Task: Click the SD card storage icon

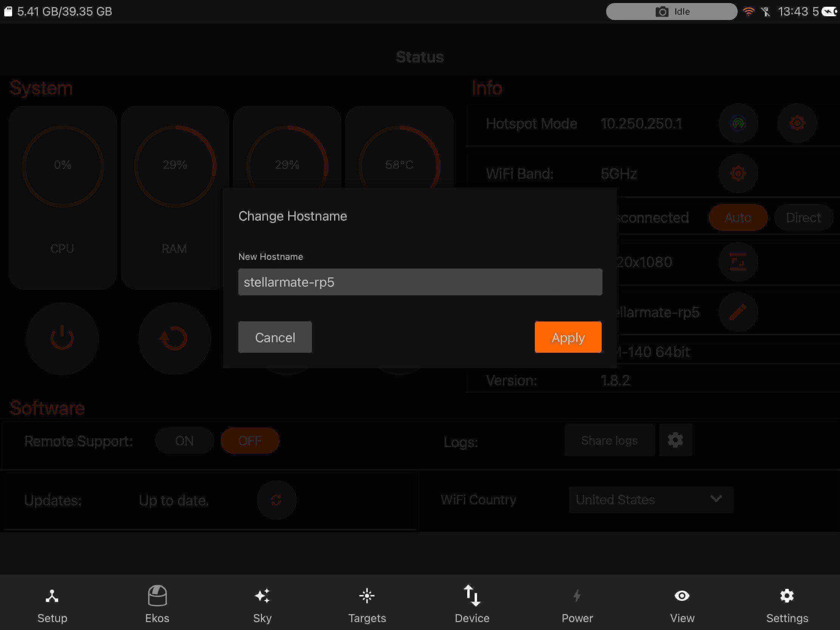Action: 8,11
